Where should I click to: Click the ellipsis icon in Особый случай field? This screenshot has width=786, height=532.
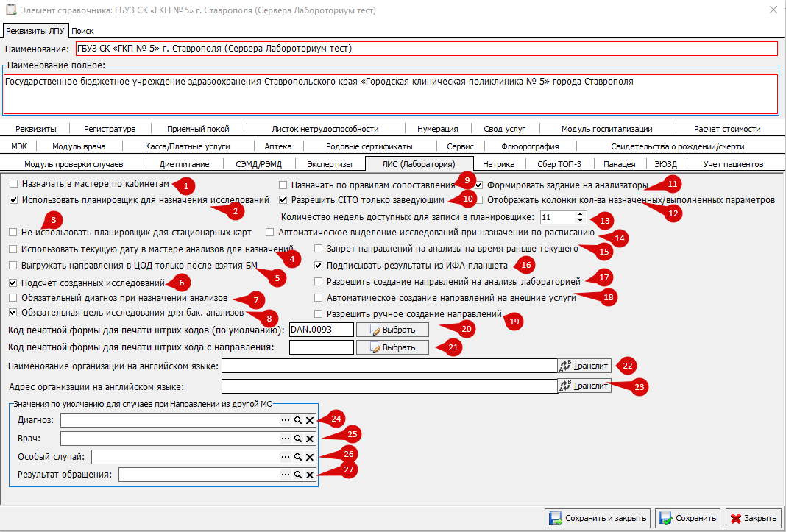[286, 457]
